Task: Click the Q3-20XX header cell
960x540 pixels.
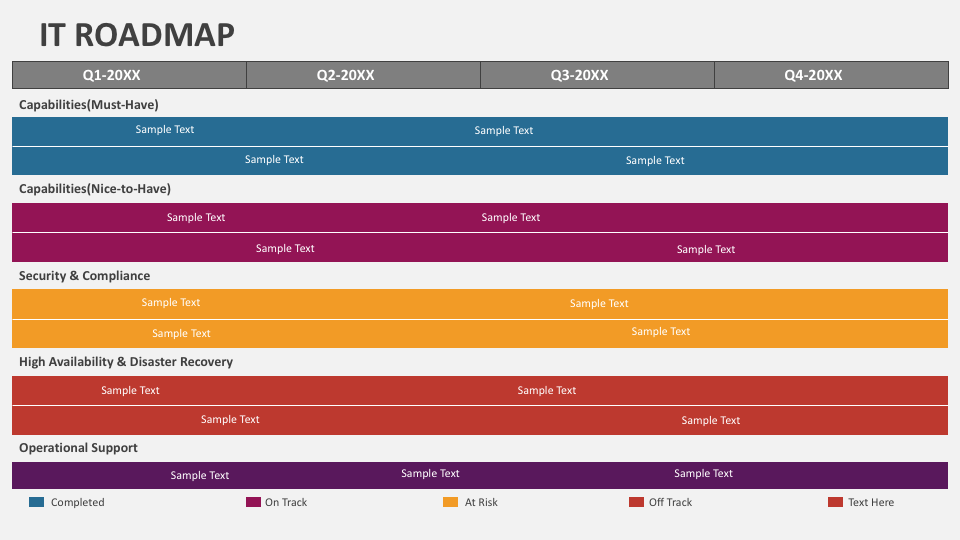Action: [x=598, y=75]
